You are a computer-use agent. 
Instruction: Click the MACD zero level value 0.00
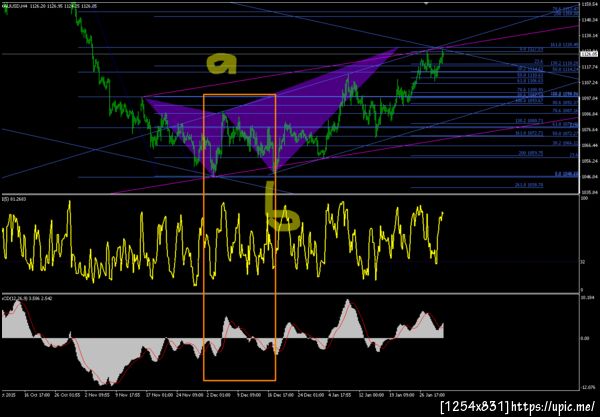click(585, 338)
